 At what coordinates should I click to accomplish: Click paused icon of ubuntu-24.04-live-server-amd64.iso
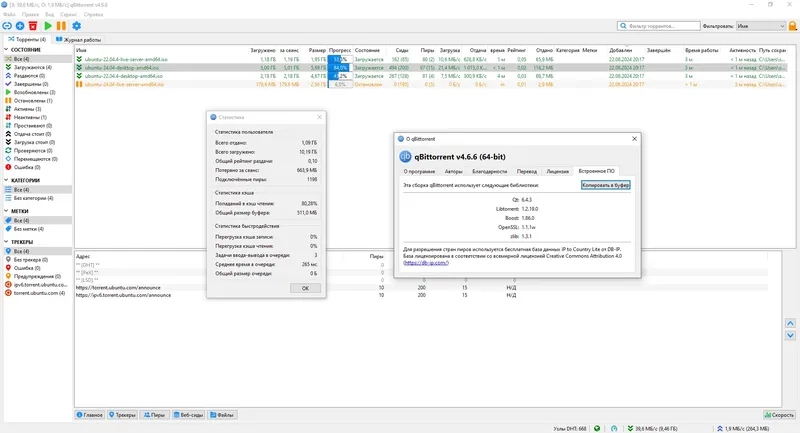click(79, 84)
